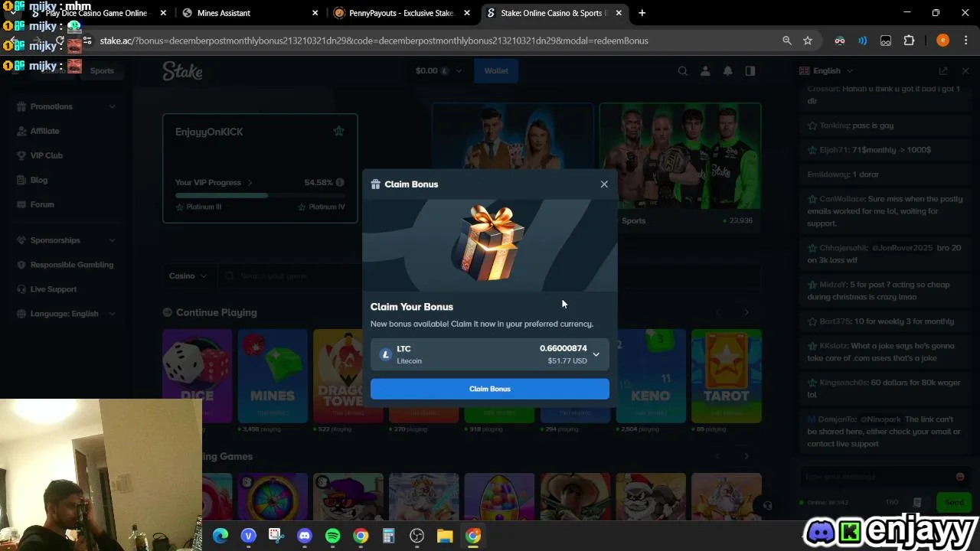Click the star on EnjayyOnKICK card
This screenshot has width=980, height=551.
[338, 132]
